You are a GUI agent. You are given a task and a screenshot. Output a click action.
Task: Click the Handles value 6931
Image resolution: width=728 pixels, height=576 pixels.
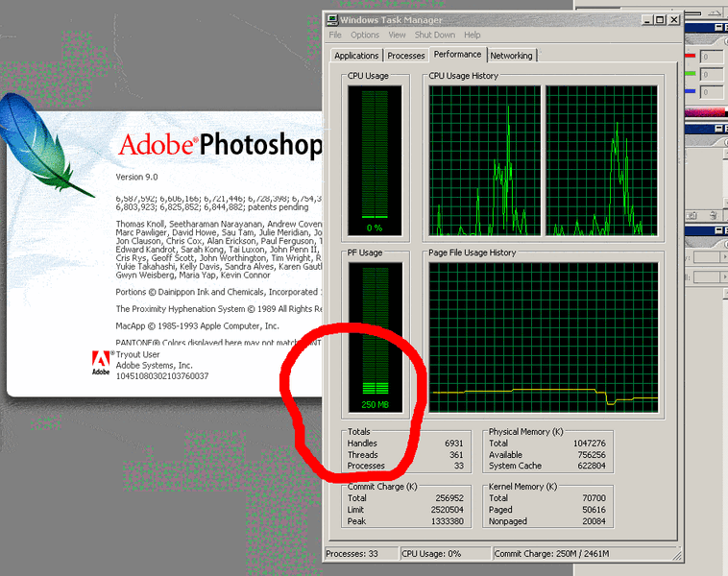click(x=453, y=444)
